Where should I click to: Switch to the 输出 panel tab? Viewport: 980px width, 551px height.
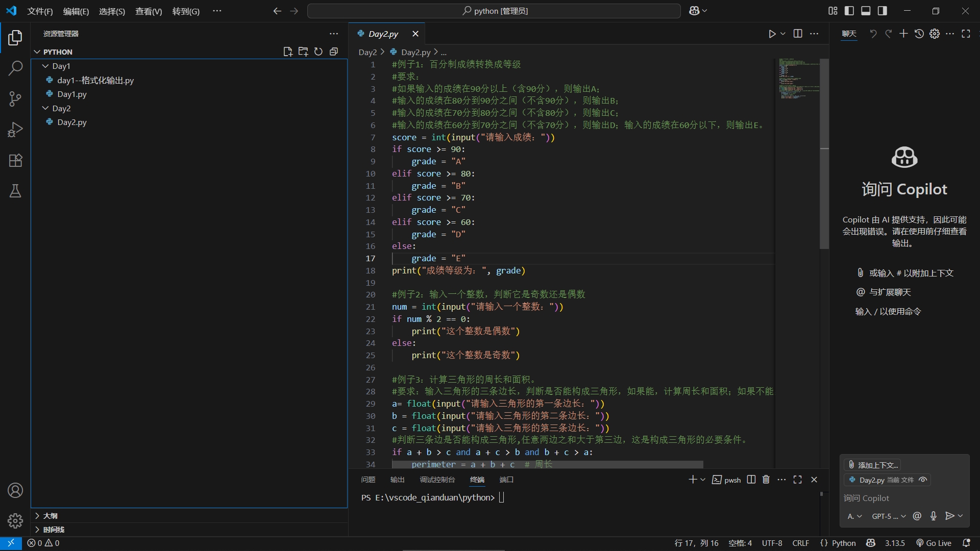(397, 480)
